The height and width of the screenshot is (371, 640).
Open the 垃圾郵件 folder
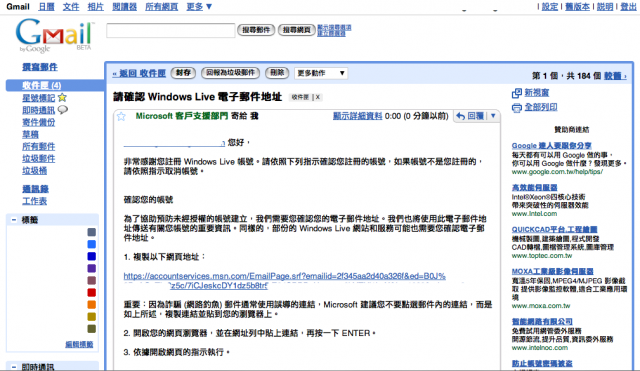[x=38, y=158]
